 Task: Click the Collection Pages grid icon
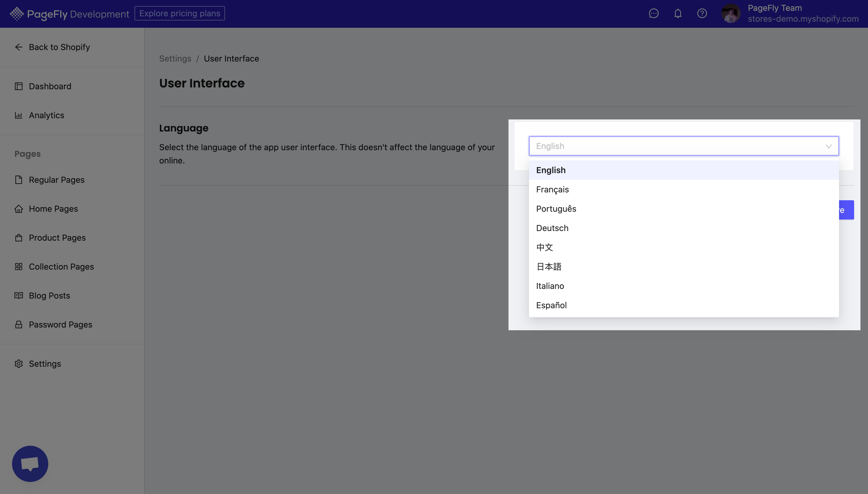pyautogui.click(x=19, y=267)
